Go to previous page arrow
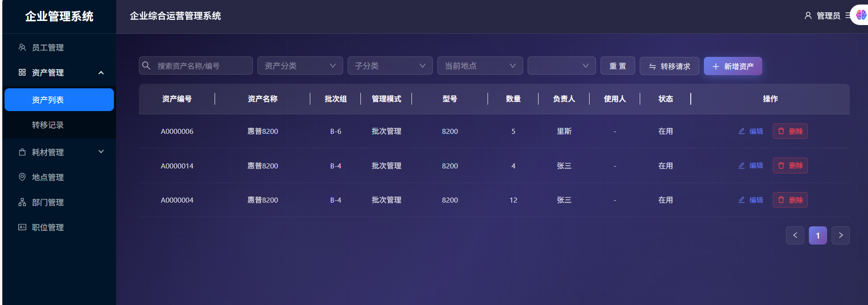The width and height of the screenshot is (868, 305). click(x=795, y=235)
